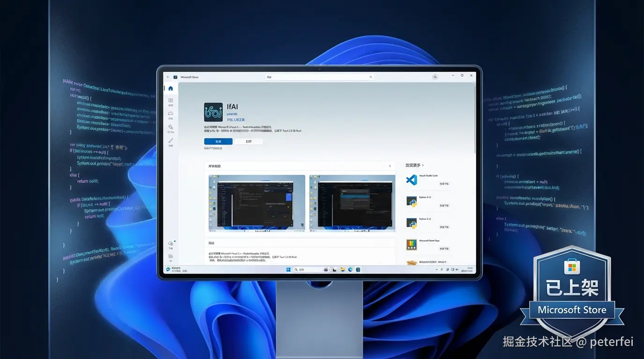Click the back arrow in the title bar
This screenshot has width=644, height=359.
(x=168, y=77)
